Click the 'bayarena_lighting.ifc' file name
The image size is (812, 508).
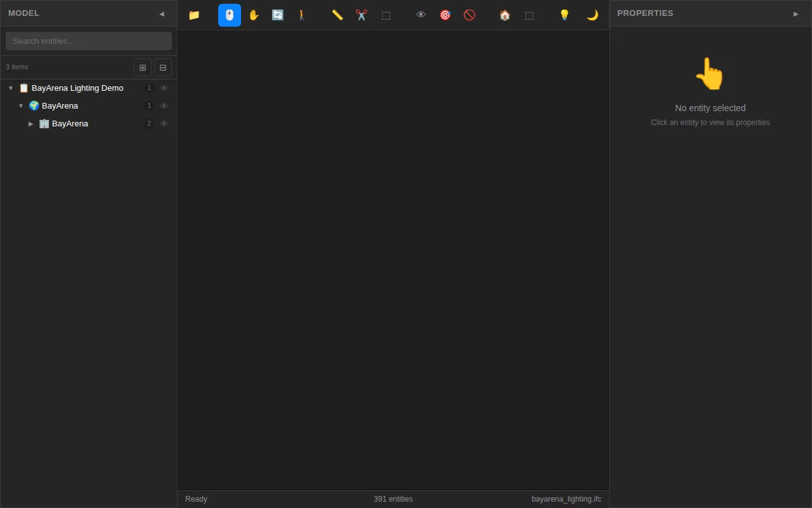pos(566,499)
